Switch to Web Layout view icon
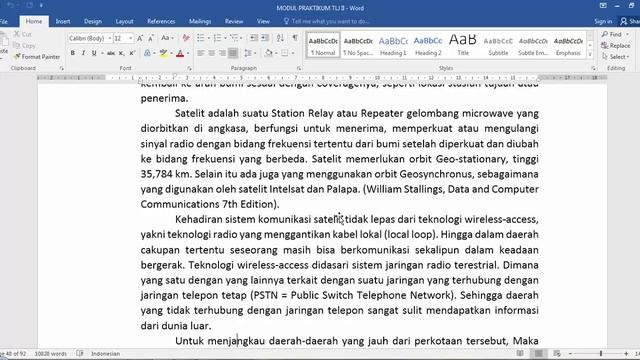This screenshot has height=360, width=640. 557,353
